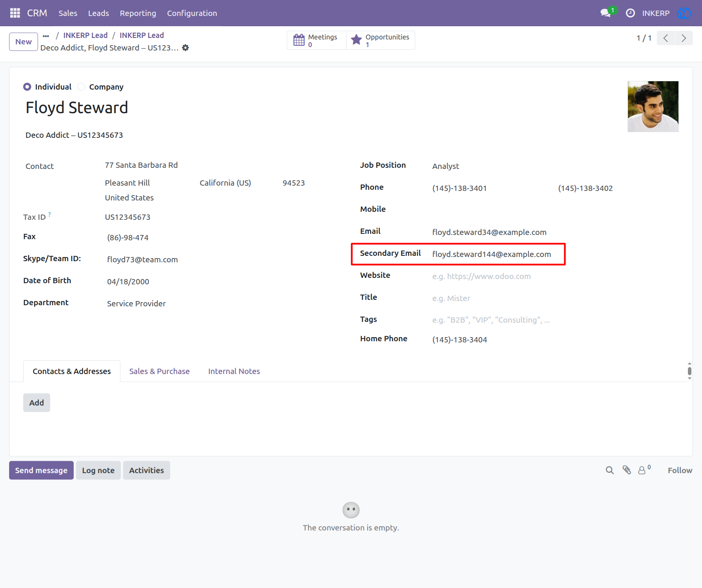
Task: Go to previous record arrow
Action: [x=666, y=38]
